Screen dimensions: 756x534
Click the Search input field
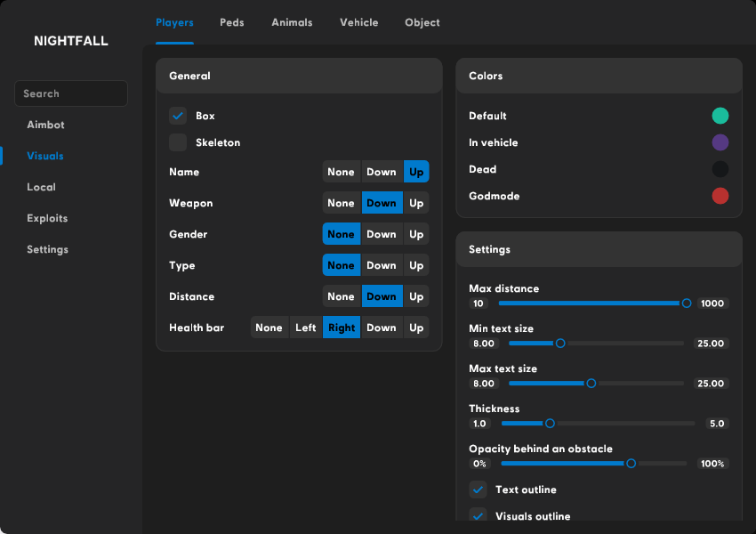coord(71,93)
